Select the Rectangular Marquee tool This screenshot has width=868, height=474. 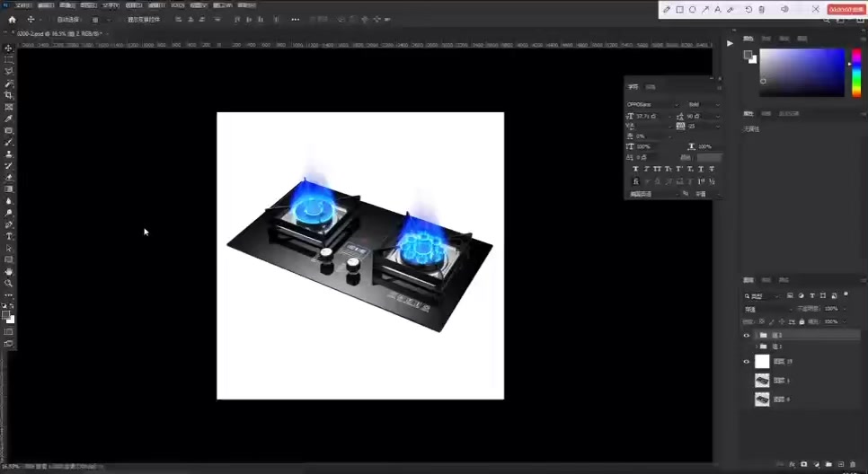tap(8, 60)
